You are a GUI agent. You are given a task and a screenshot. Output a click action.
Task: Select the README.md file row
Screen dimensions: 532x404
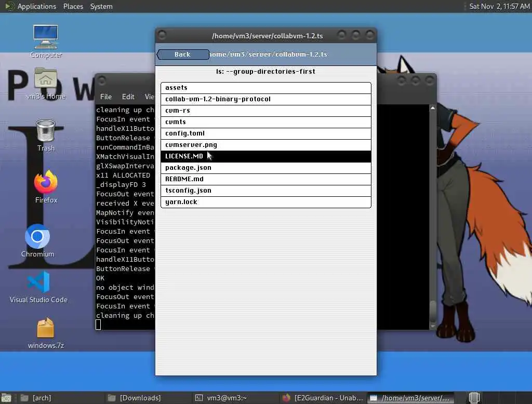266,179
